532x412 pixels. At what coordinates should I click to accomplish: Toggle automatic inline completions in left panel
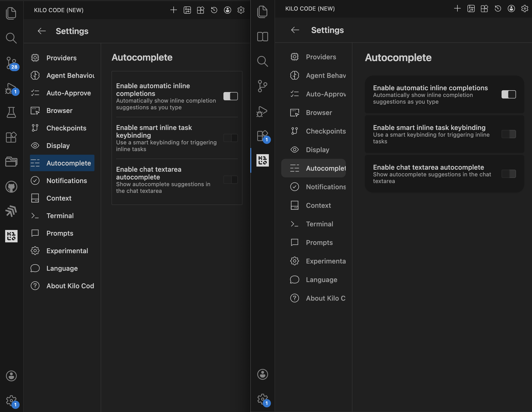230,96
